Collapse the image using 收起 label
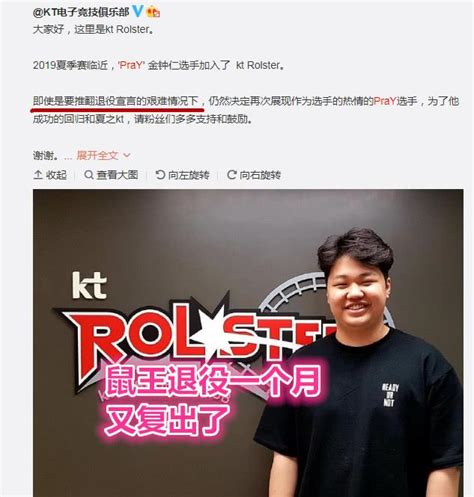The height and width of the screenshot is (497, 474). [56, 175]
